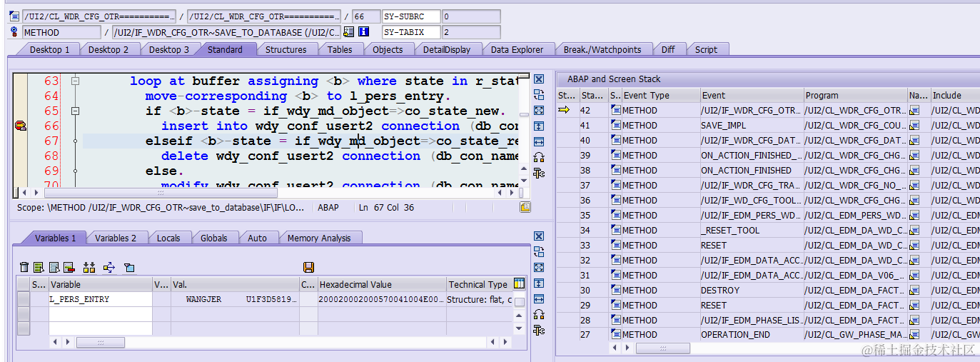Click the Technical Type column header
This screenshot has height=362, width=980.
coord(478,284)
